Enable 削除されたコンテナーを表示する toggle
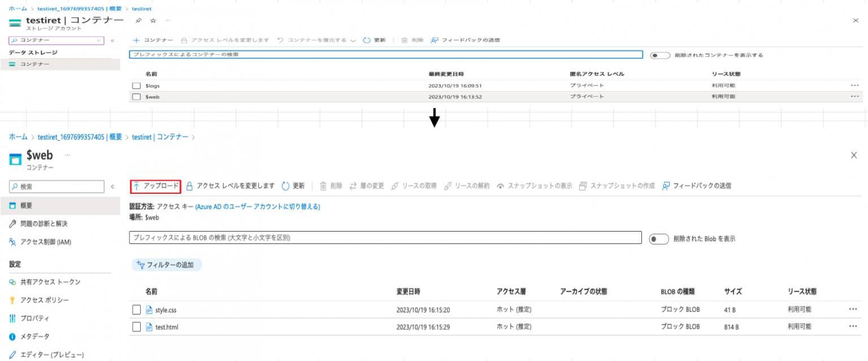Image resolution: width=868 pixels, height=361 pixels. pyautogui.click(x=660, y=55)
